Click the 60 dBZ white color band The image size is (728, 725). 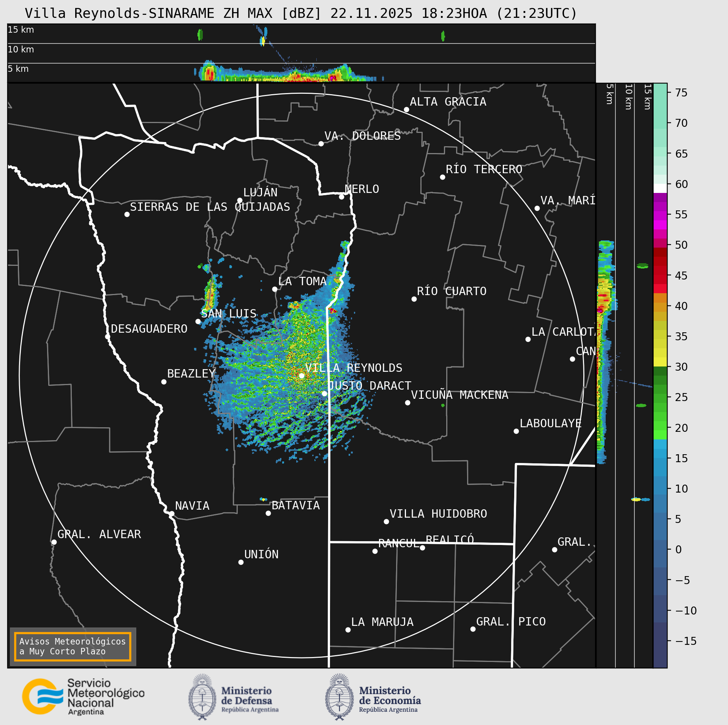point(660,188)
